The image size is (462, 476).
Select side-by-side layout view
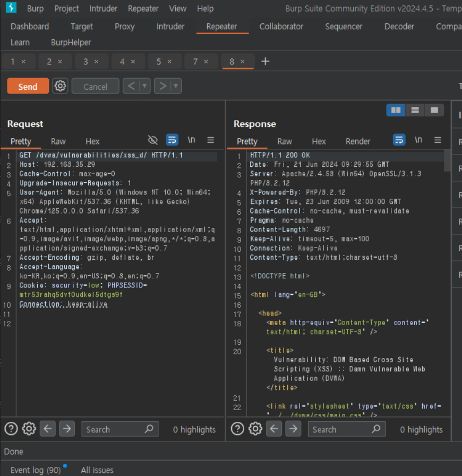click(396, 110)
